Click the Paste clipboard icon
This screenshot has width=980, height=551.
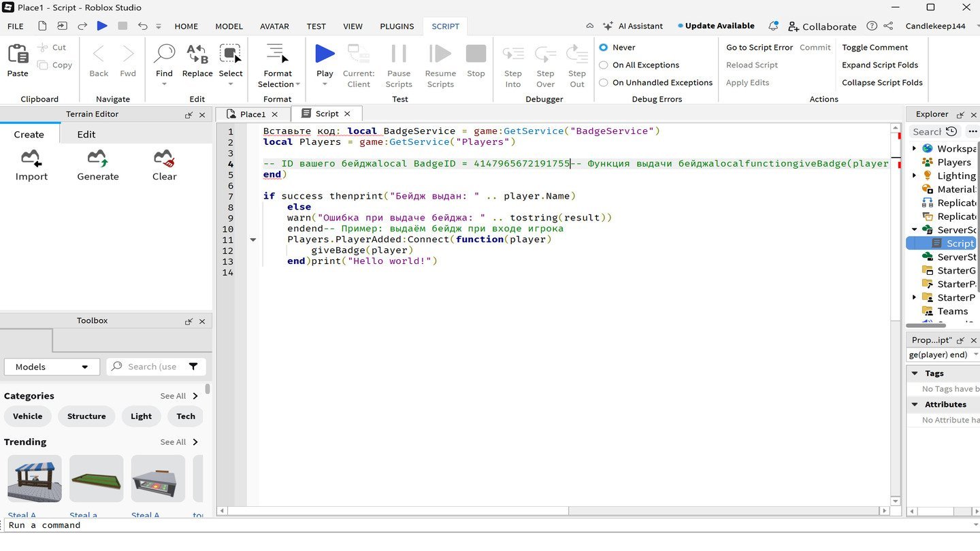click(x=18, y=54)
